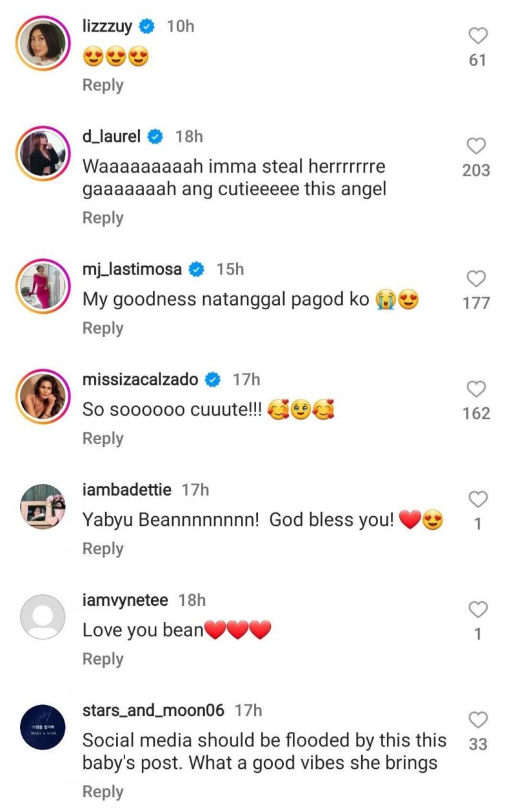The height and width of the screenshot is (812, 516).
Task: Open d_laurel's profile avatar
Action: coord(43,153)
